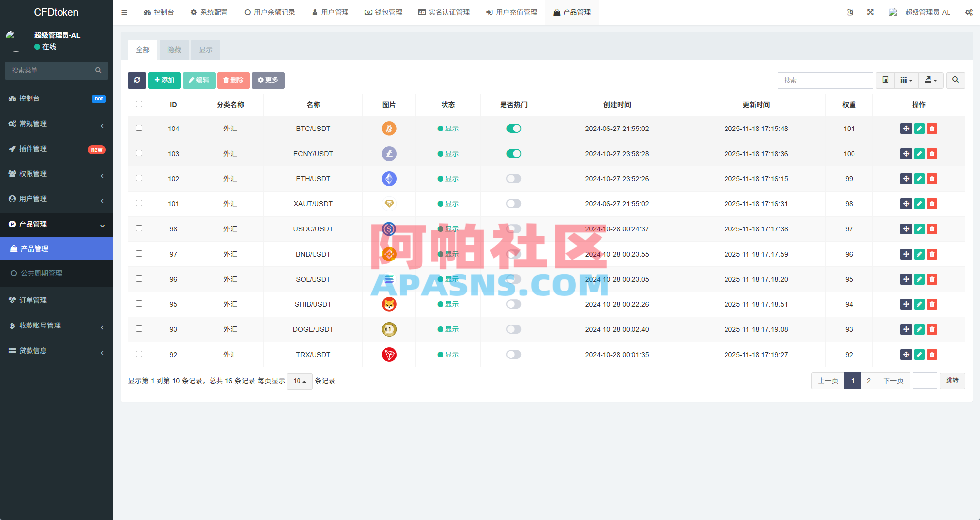Toggle the card view icon button
980x520 pixels.
click(885, 80)
